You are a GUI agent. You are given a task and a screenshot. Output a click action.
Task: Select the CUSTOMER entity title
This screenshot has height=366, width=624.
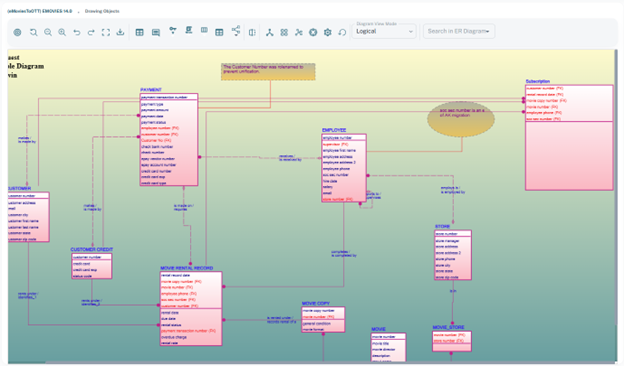click(x=20, y=189)
